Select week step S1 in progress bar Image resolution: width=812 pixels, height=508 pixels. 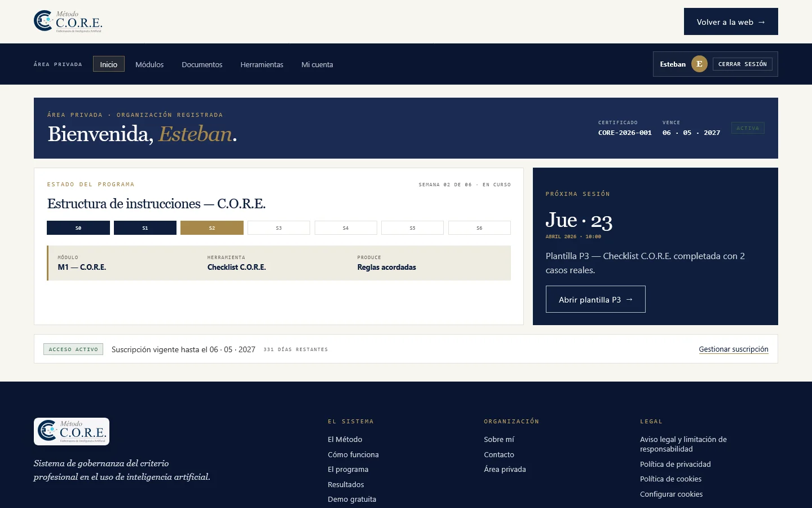(x=145, y=228)
